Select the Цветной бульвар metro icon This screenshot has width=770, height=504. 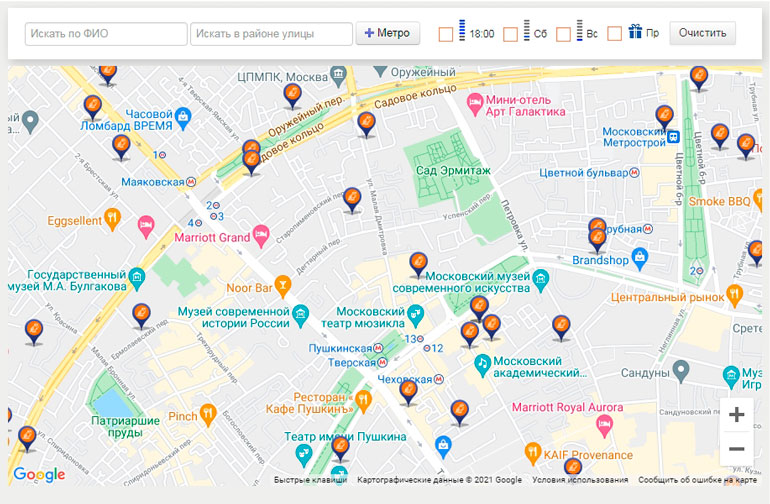634,173
